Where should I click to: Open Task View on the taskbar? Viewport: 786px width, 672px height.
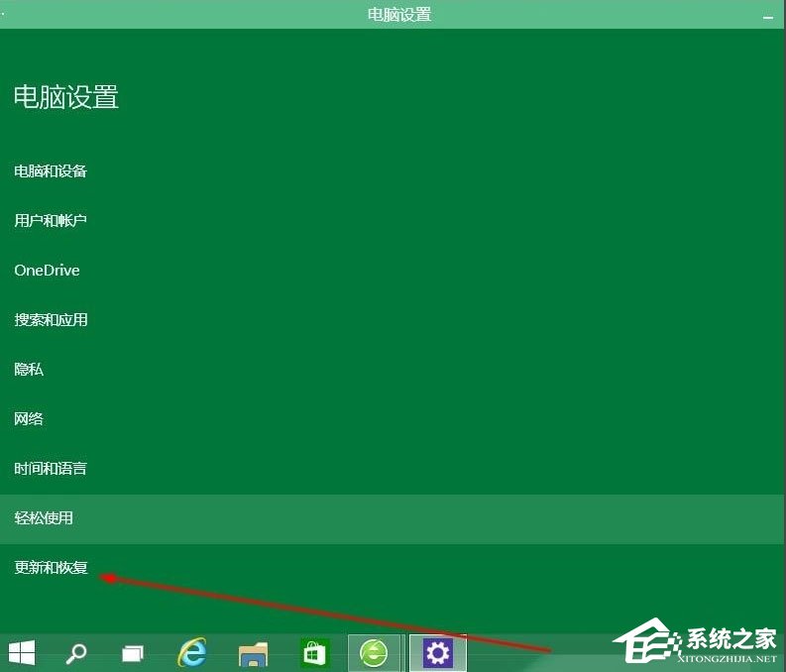tap(133, 653)
